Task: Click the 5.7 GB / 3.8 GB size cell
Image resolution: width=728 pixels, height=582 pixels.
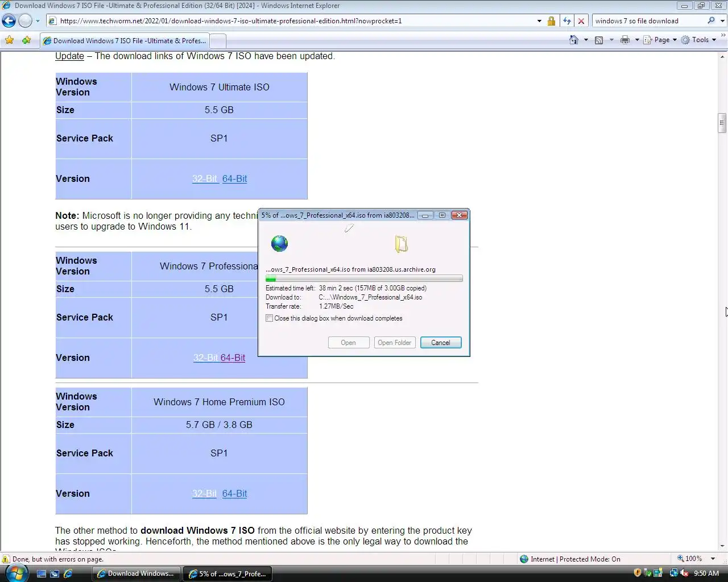Action: click(220, 425)
